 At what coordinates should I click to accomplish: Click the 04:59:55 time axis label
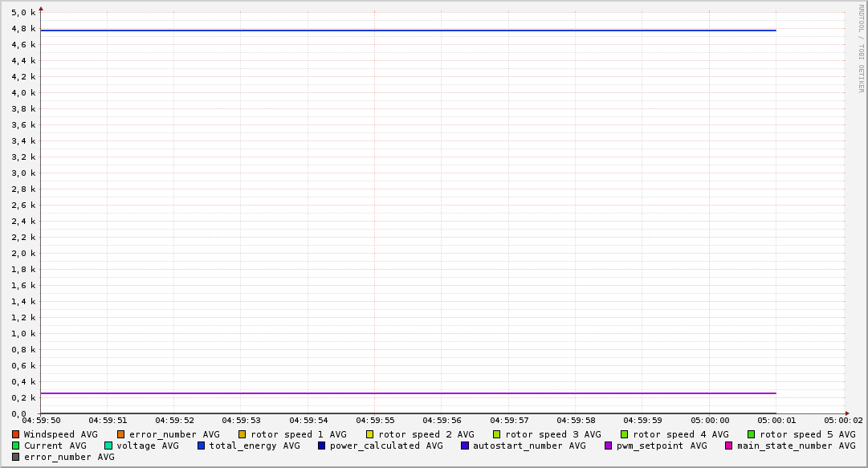coord(376,420)
